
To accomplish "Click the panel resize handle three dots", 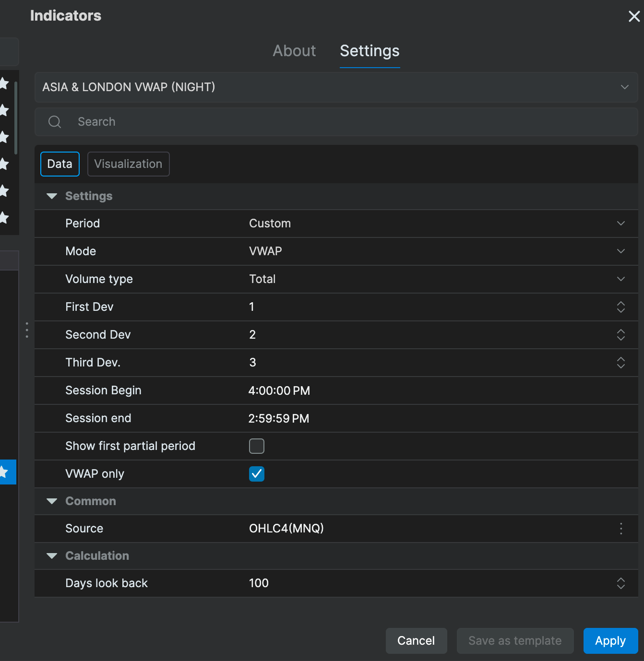I will pyautogui.click(x=27, y=330).
